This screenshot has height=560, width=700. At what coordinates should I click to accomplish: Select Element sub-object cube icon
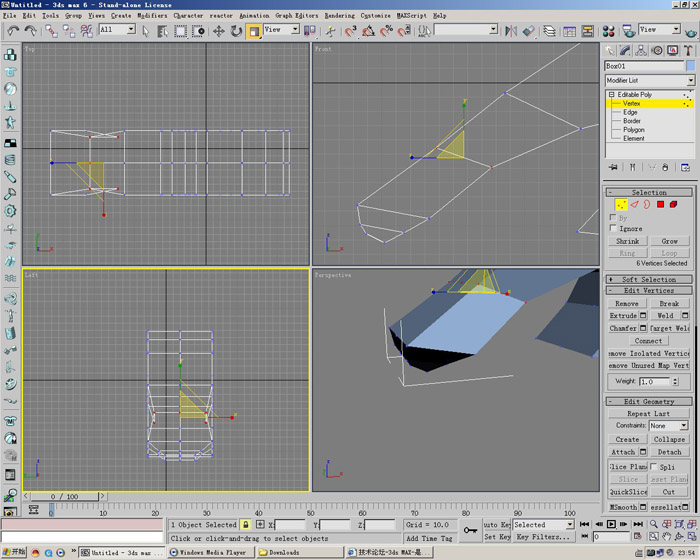point(674,205)
